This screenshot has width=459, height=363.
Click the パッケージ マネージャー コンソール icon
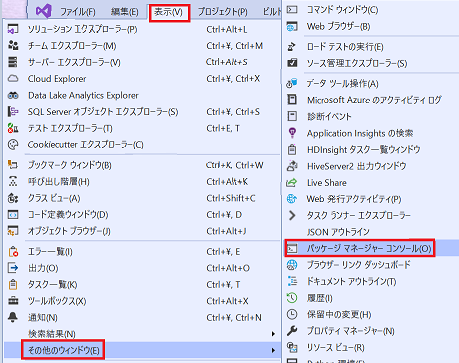pos(292,248)
